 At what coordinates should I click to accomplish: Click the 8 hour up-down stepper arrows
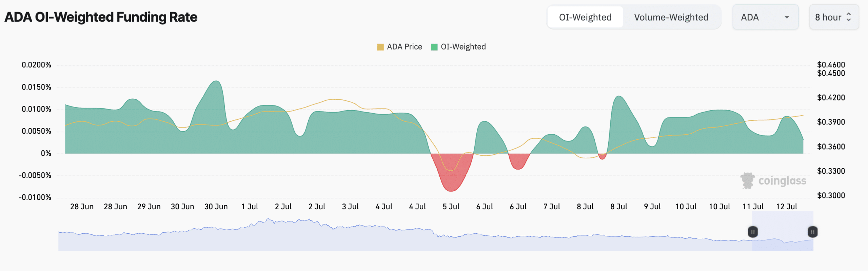click(x=849, y=17)
